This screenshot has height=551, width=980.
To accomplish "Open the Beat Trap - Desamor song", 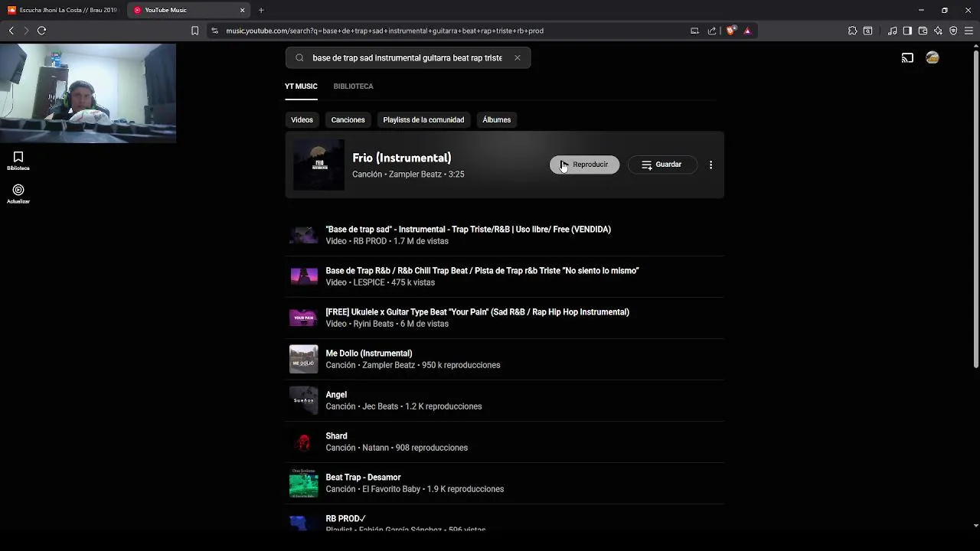I will (x=363, y=478).
